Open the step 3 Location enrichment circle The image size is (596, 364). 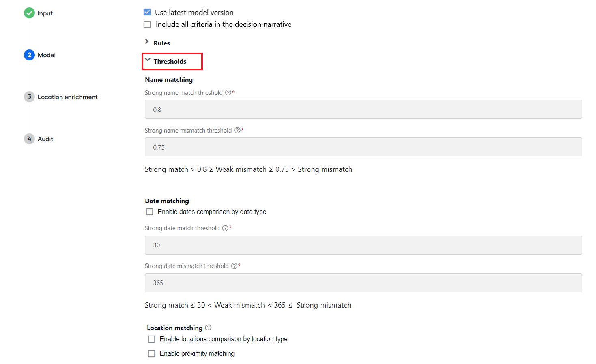coord(29,97)
